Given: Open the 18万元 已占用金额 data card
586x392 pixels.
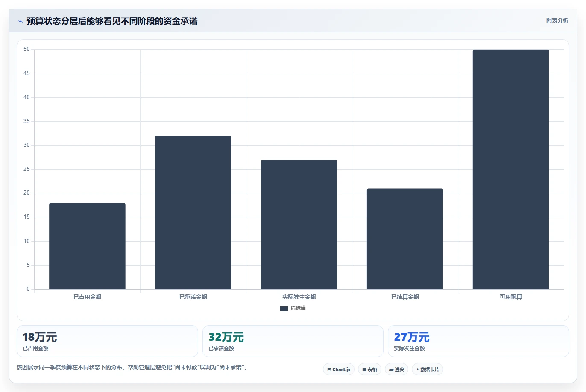Looking at the screenshot, I should coord(107,341).
